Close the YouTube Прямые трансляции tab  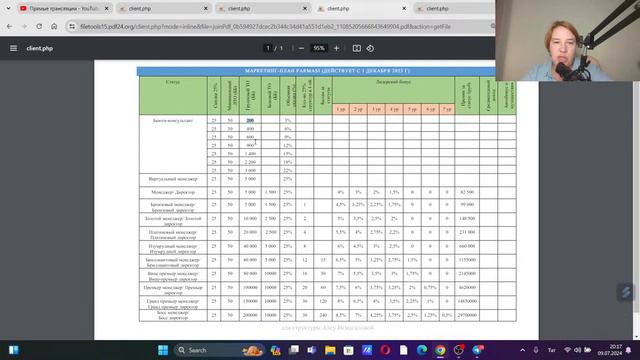107,8
